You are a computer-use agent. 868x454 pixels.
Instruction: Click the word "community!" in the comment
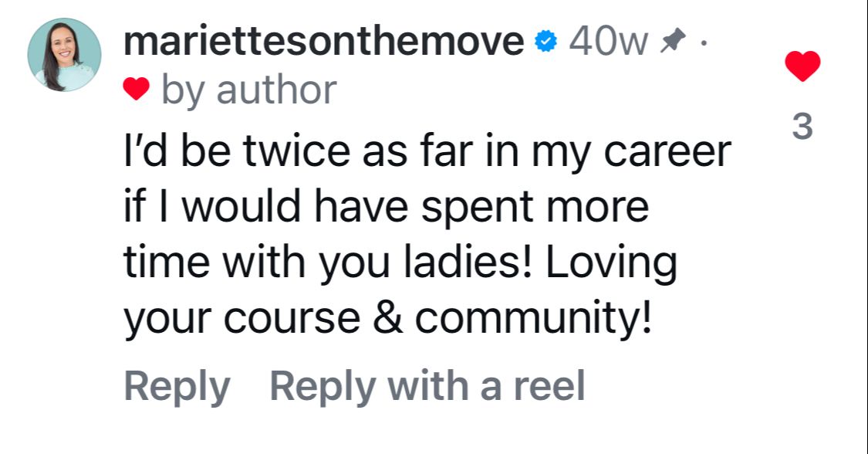click(534, 318)
